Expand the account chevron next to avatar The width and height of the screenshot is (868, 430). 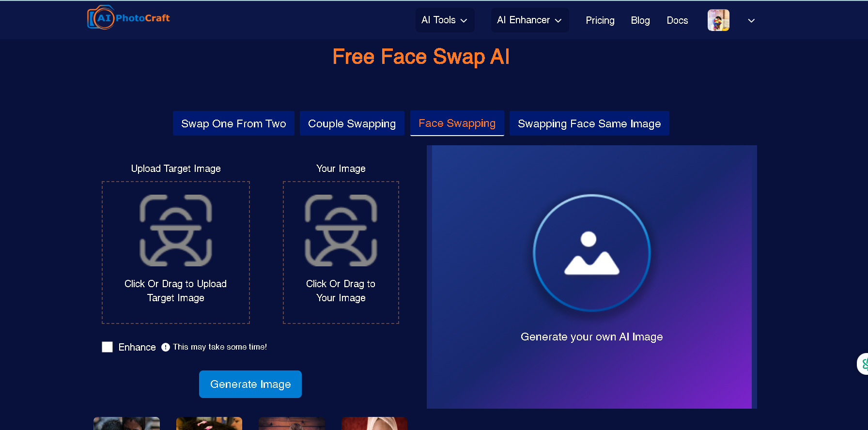coord(751,21)
